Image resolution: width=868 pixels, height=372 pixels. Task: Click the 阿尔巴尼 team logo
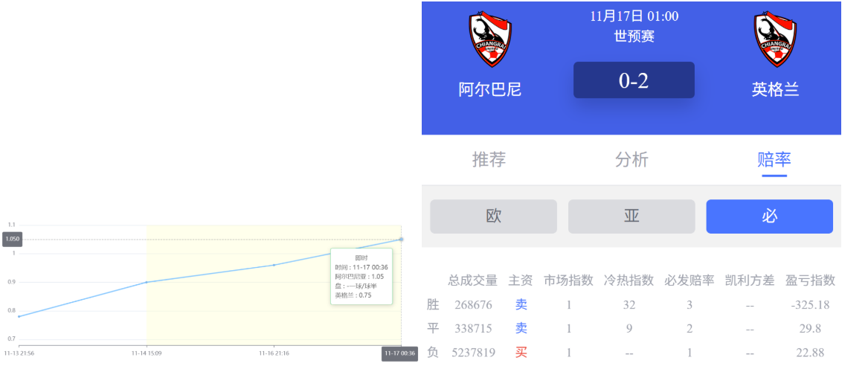(x=490, y=39)
